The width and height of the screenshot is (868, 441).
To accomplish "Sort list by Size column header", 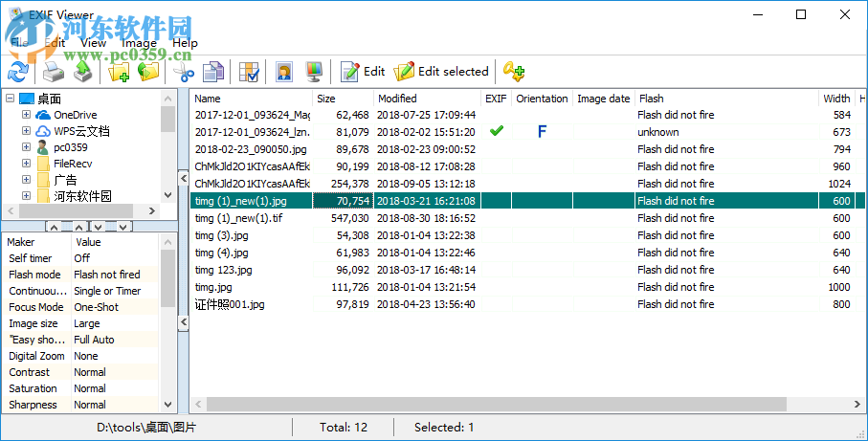I will click(x=343, y=99).
